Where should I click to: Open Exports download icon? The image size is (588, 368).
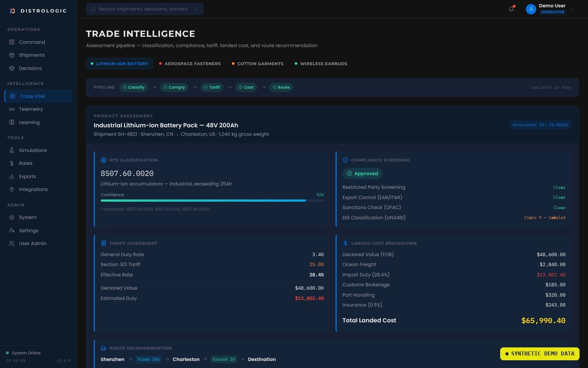point(12,176)
